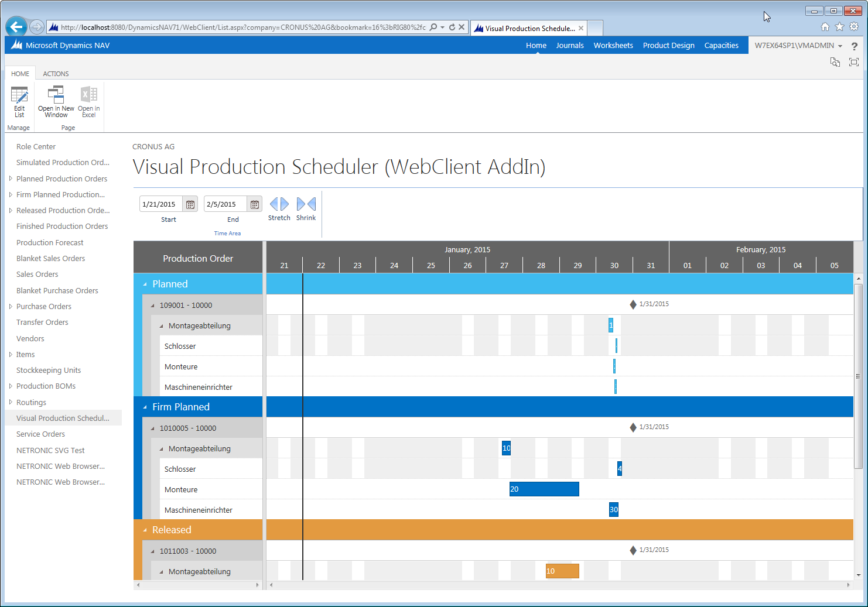Screen dimensions: 868x607
Task: Open Service Orders link
Action: (x=40, y=434)
